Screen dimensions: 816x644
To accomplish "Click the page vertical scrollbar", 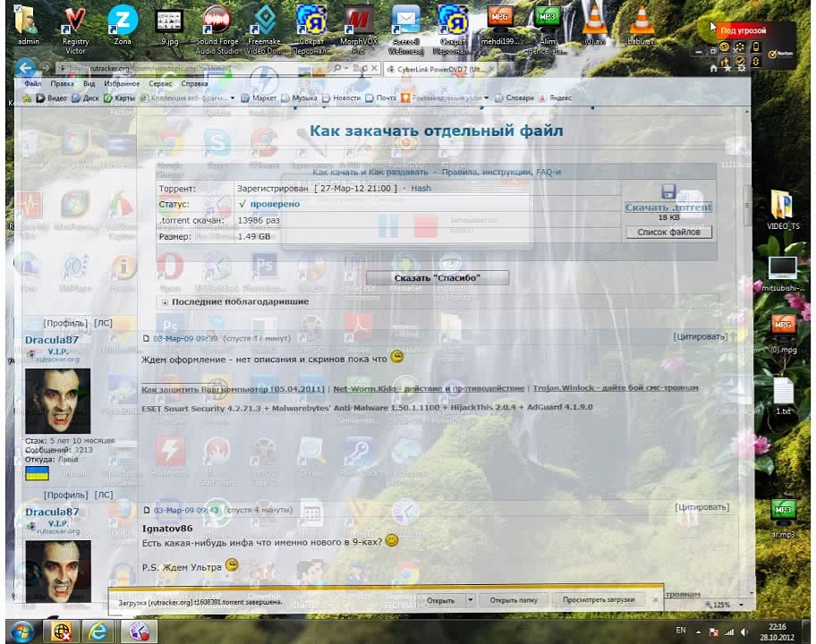I will coord(747,205).
